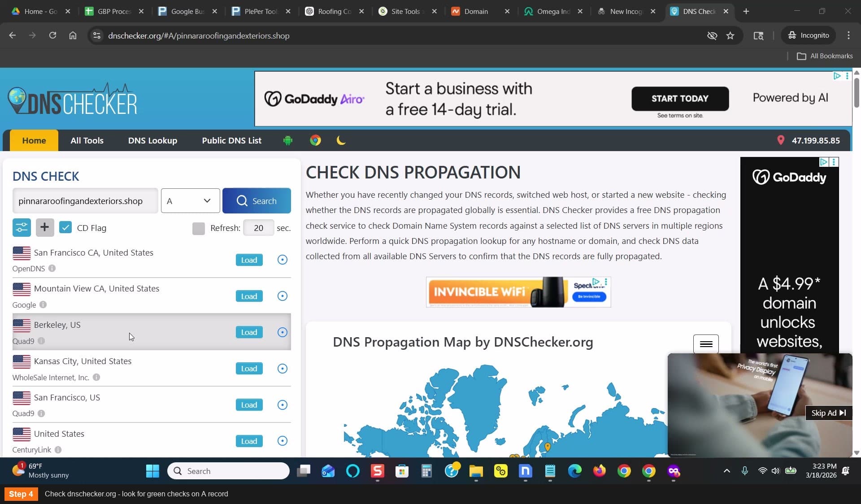
Task: Click the Chrome extension icon
Action: point(315,140)
